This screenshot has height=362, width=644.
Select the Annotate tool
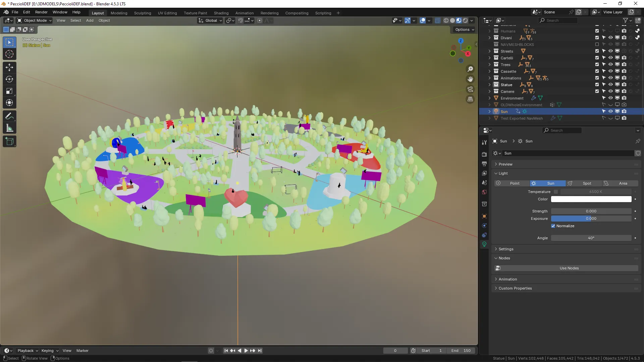pos(9,116)
